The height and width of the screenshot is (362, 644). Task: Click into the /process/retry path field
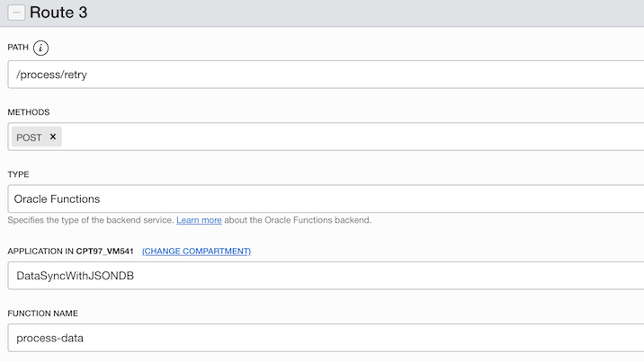[324, 75]
